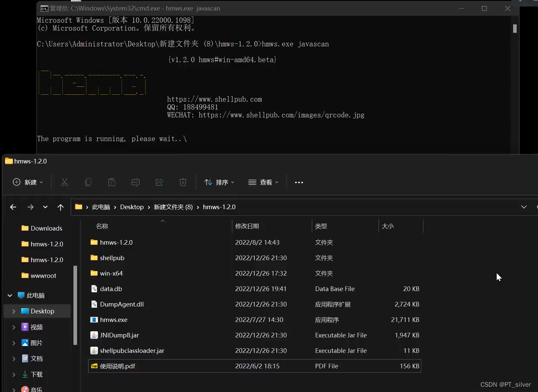Click Desktop in the address breadcrumb
Viewport: 538px width, 392px height.
132,207
